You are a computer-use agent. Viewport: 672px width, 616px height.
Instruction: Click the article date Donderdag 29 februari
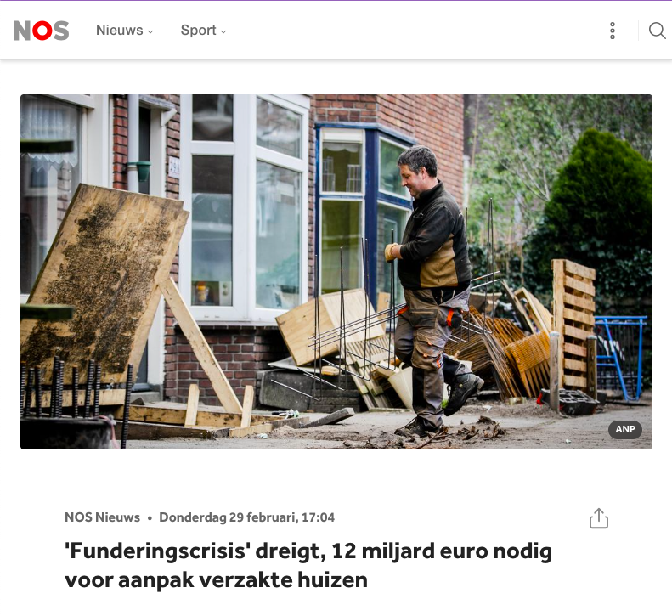[x=228, y=517]
